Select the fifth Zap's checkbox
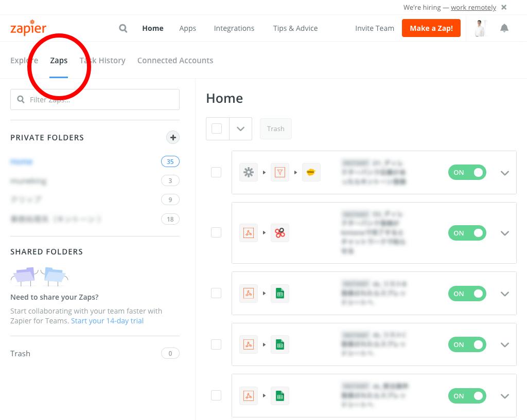This screenshot has height=420, width=527. coord(216,395)
